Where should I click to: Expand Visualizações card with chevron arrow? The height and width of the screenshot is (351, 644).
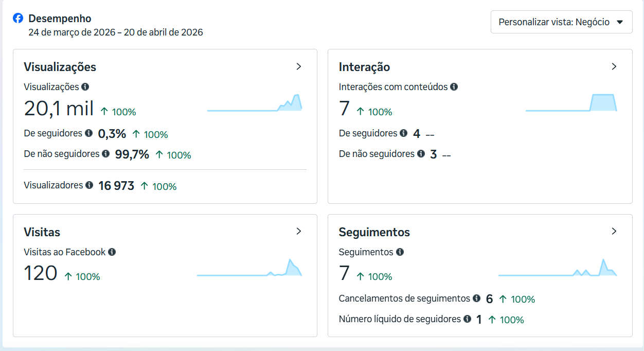(x=299, y=66)
